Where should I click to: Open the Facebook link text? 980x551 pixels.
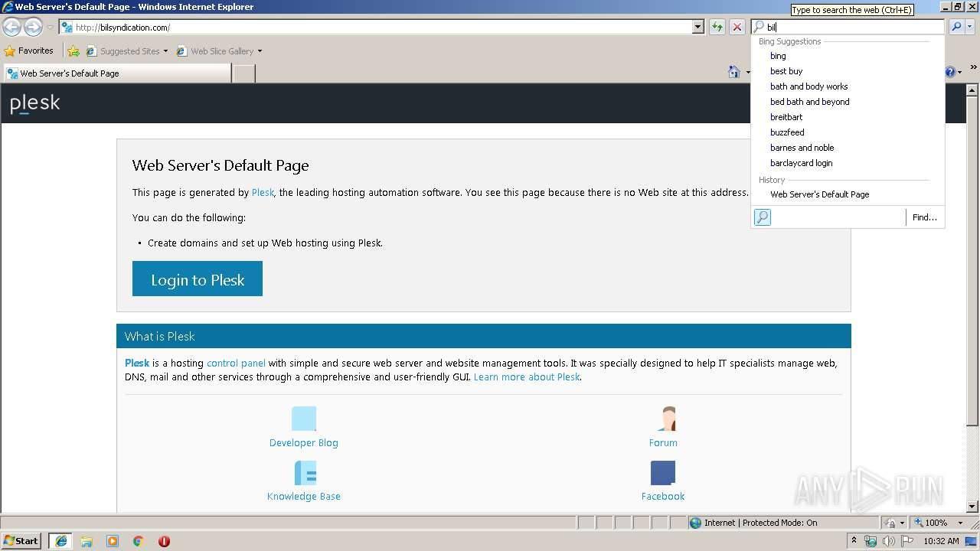coord(663,497)
